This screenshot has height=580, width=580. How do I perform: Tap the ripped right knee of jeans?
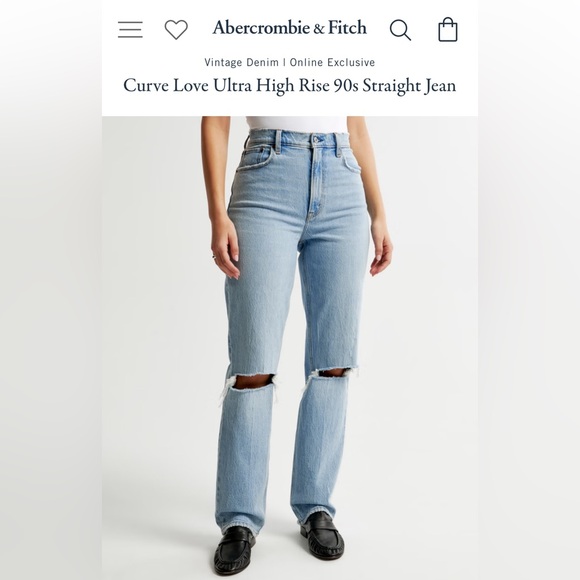(332, 372)
